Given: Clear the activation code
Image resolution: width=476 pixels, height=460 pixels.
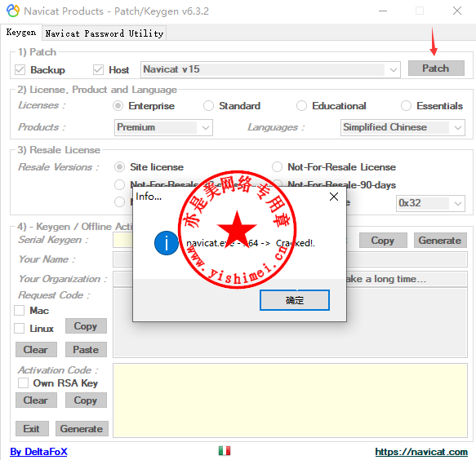Looking at the screenshot, I should point(36,400).
